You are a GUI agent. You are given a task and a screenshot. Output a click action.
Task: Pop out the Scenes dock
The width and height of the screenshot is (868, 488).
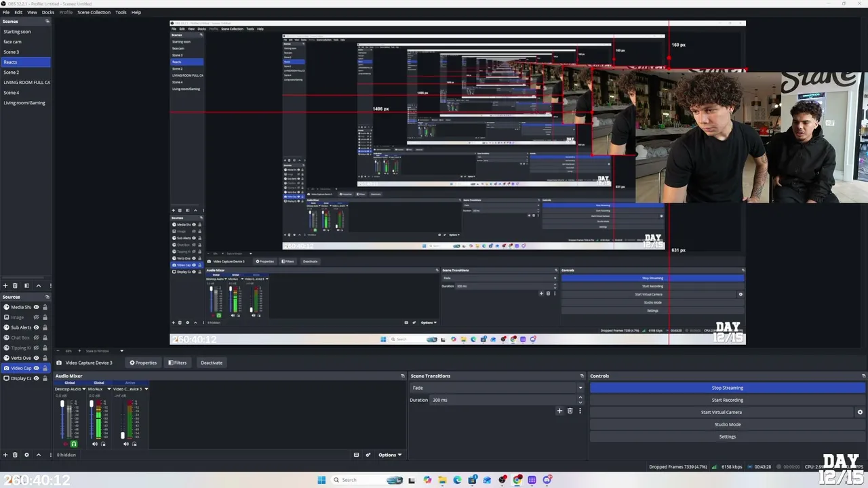click(47, 22)
